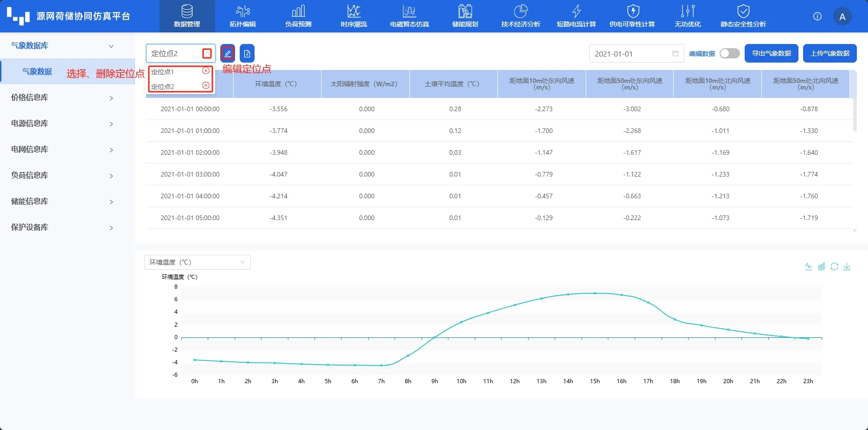The image size is (868, 430).
Task: Click the 距地面50m处北向风速 column header
Action: 806,84
